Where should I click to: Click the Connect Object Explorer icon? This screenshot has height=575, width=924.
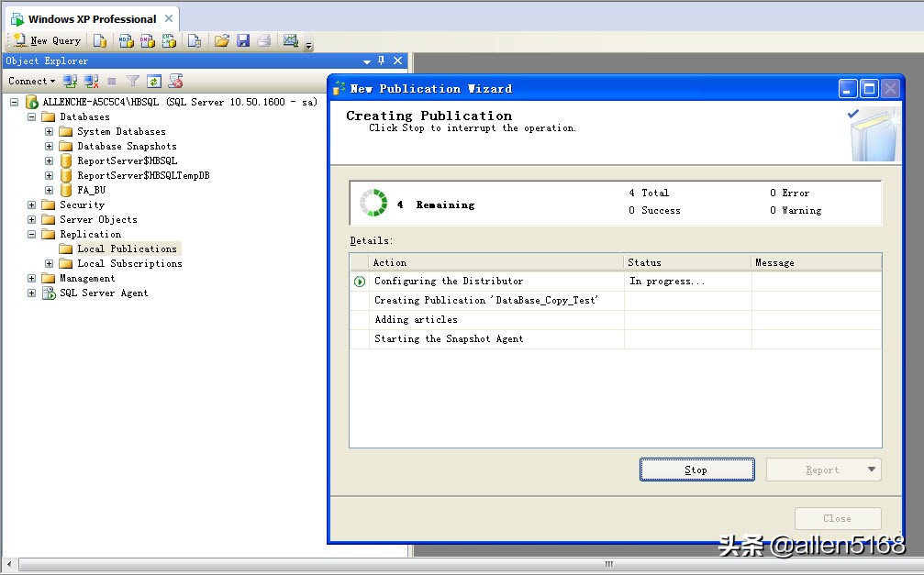click(x=70, y=81)
